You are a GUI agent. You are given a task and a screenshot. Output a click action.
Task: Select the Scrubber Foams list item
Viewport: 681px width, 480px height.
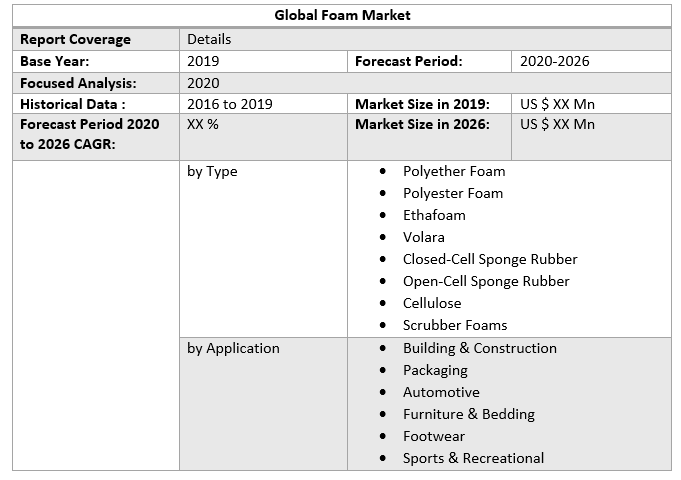pyautogui.click(x=455, y=325)
